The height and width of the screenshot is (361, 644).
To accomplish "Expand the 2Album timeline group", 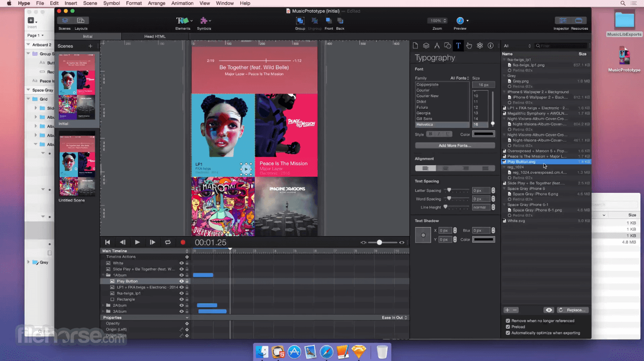I will click(x=103, y=305).
